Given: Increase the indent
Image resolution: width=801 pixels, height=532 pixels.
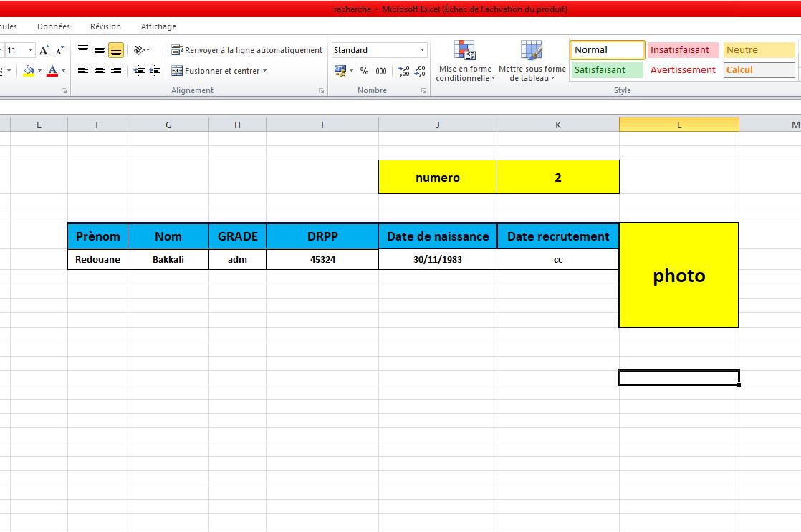Looking at the screenshot, I should click(155, 70).
